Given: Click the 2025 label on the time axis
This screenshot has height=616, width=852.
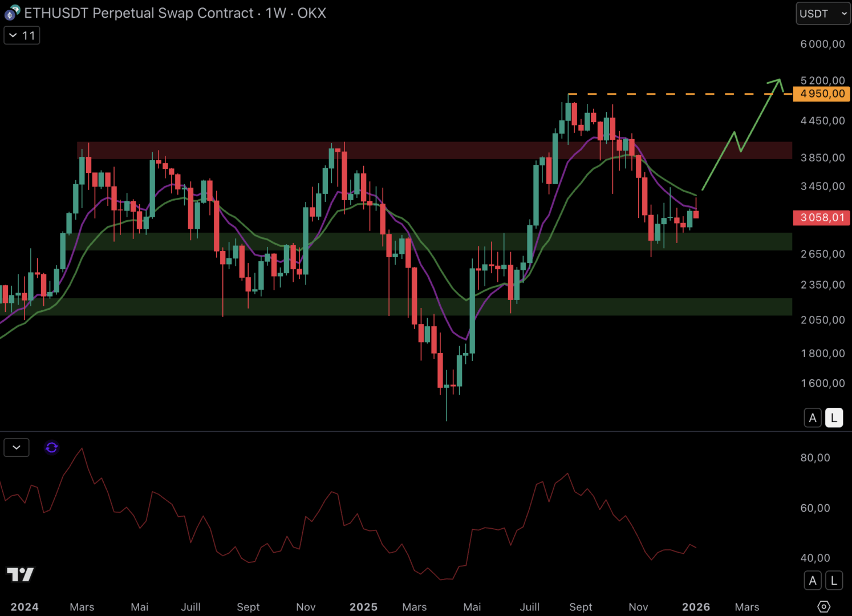Looking at the screenshot, I should (x=363, y=607).
